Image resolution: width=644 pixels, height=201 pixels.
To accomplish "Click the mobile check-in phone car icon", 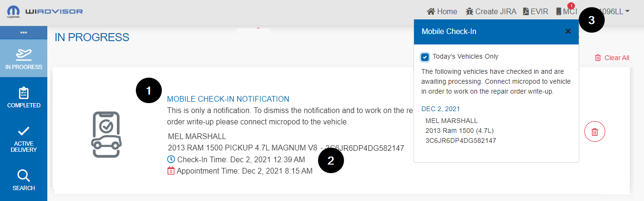I will (106, 134).
